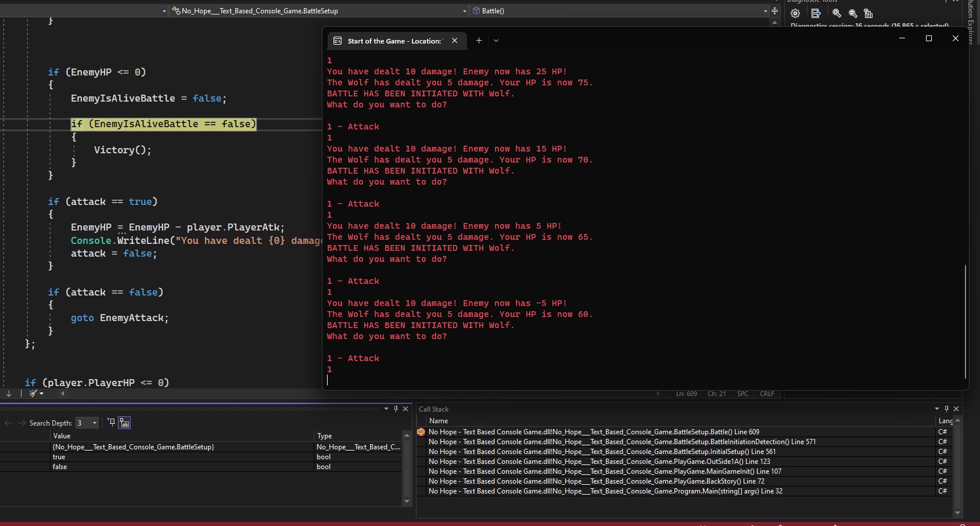The image size is (980, 526).
Task: Click the console input cursor line
Action: coord(328,380)
